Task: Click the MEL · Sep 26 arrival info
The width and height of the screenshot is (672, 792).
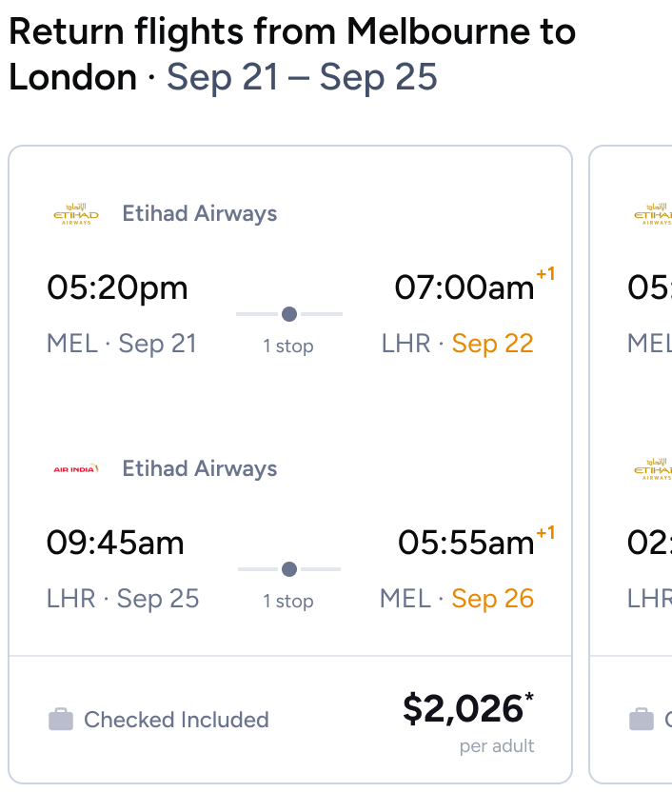Action: [457, 599]
